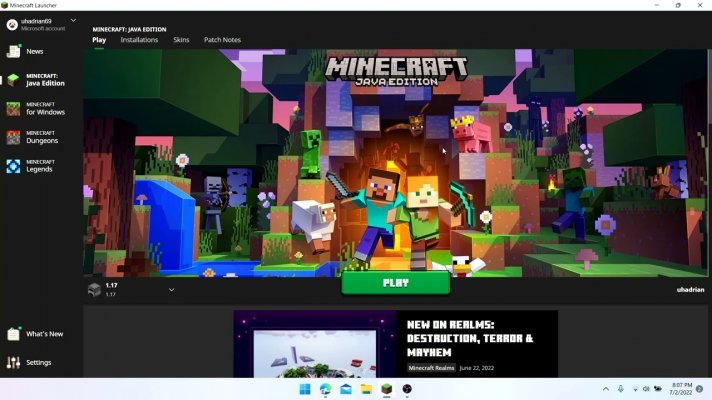This screenshot has width=712, height=400.
Task: Switch to the Installations tab
Action: tap(139, 40)
